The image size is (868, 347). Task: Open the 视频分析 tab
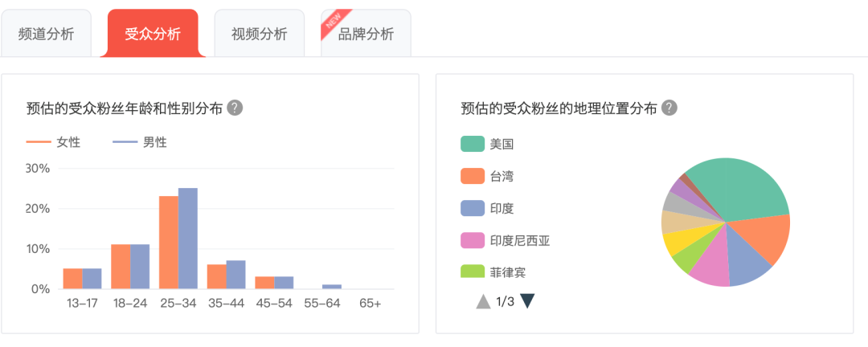259,33
